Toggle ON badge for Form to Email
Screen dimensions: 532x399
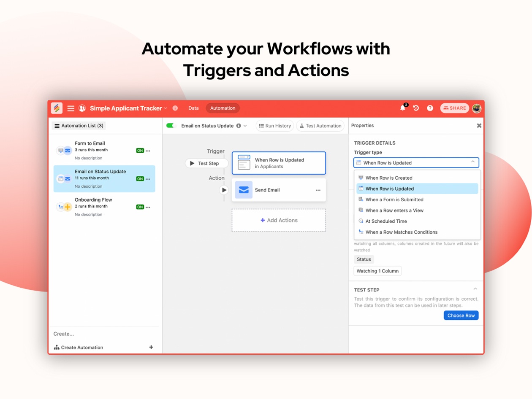(x=140, y=151)
